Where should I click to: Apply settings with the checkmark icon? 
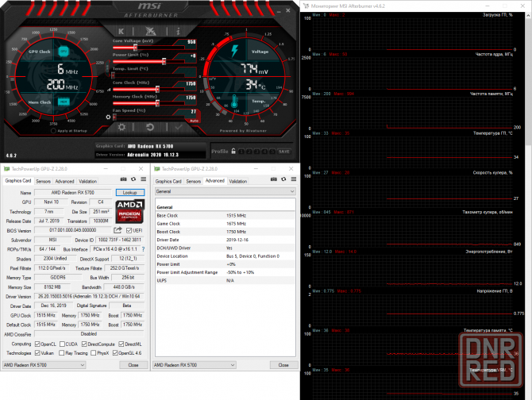[179, 127]
